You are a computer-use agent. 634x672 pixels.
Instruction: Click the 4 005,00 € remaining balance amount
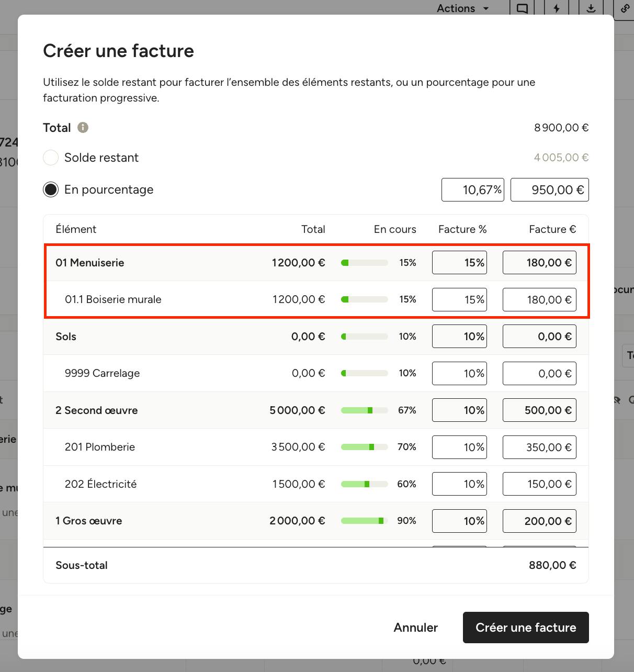[x=561, y=158]
